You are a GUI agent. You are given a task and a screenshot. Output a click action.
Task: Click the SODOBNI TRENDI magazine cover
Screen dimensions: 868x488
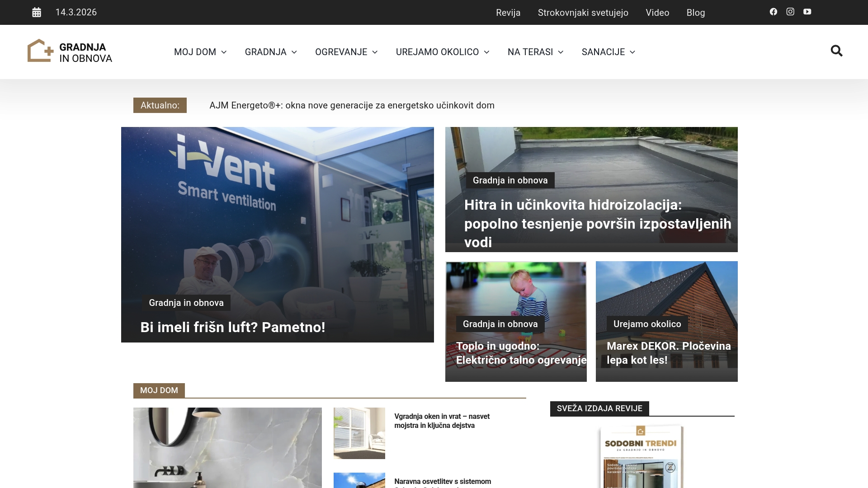[641, 456]
